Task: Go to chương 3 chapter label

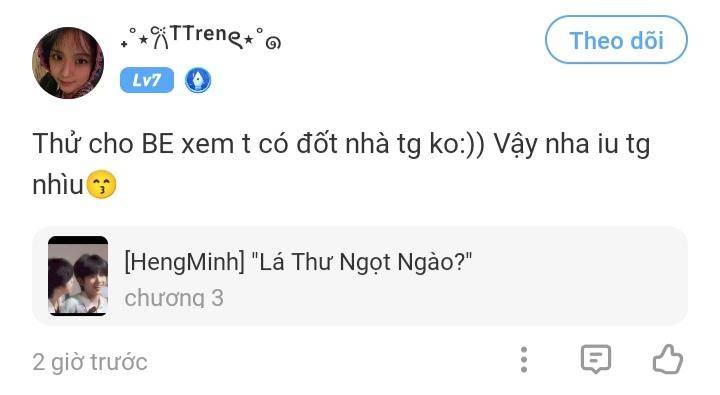Action: (174, 298)
